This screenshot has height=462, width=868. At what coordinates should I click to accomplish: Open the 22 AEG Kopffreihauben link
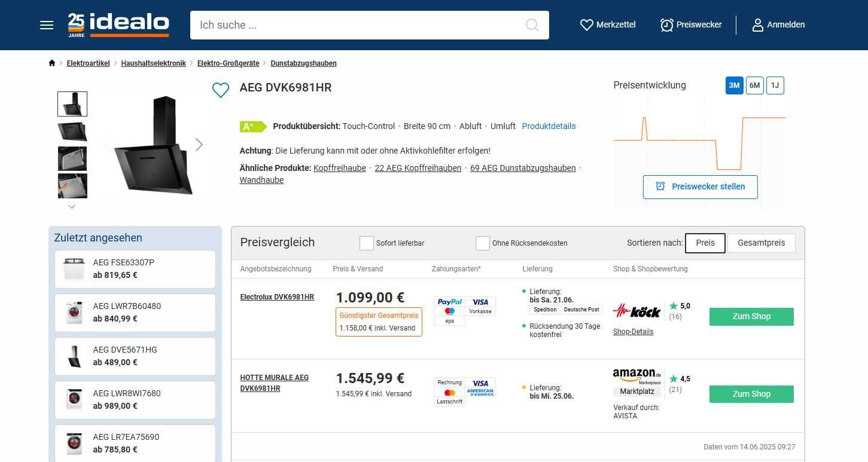[x=418, y=169]
